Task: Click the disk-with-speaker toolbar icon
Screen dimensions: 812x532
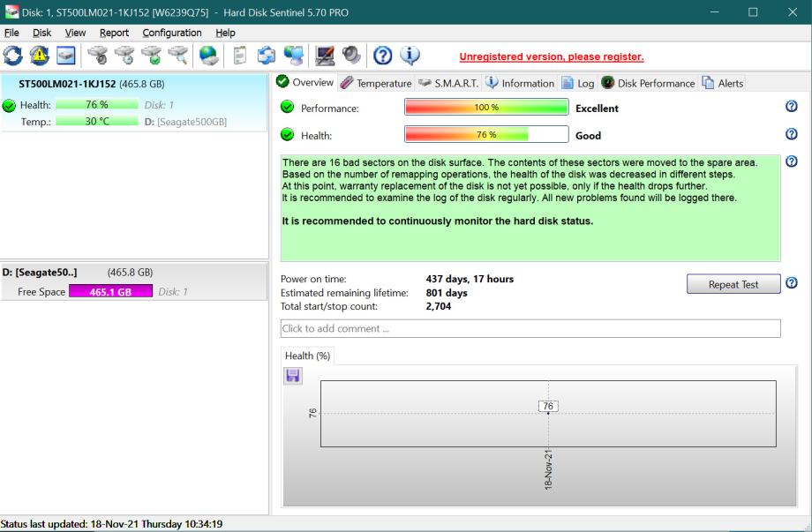Action: pos(98,56)
